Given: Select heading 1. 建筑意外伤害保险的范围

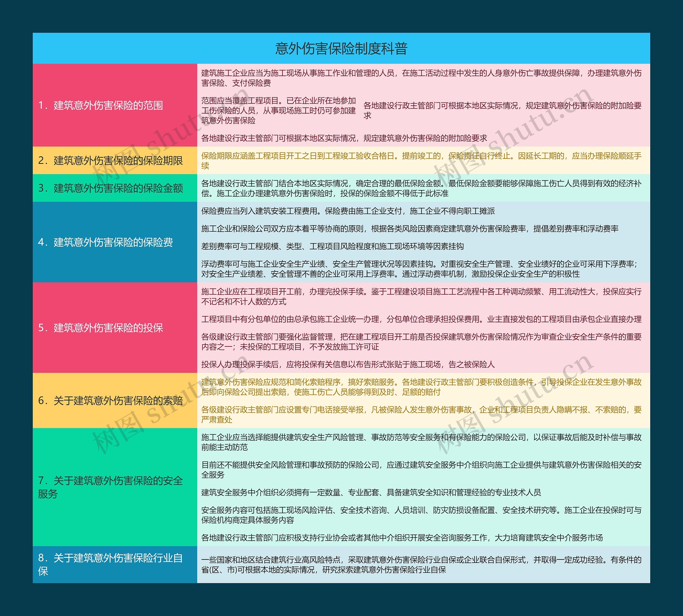Looking at the screenshot, I should coord(101,105).
